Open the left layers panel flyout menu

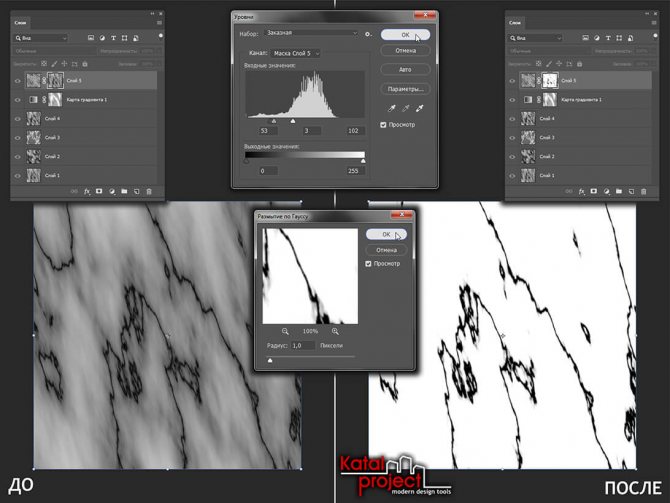tap(161, 23)
